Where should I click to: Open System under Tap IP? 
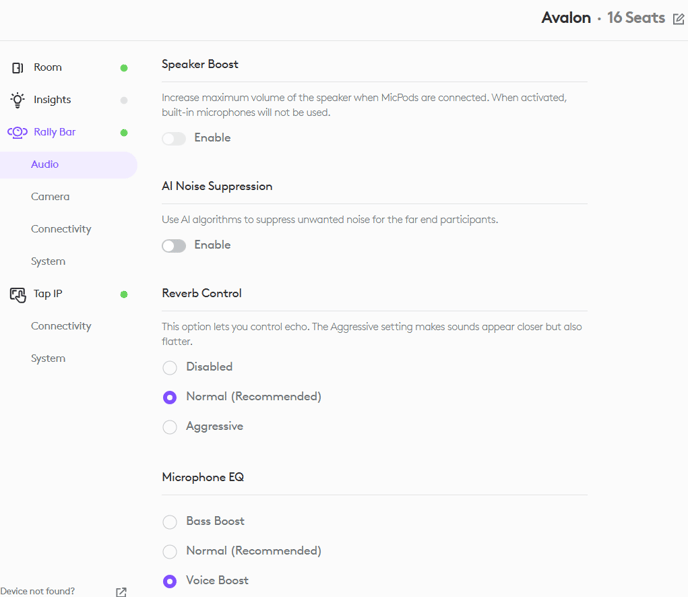[48, 358]
